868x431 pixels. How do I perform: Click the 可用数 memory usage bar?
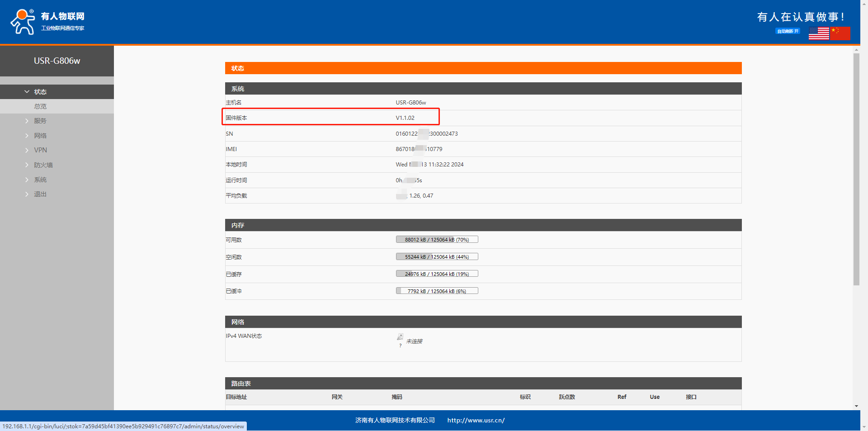437,240
